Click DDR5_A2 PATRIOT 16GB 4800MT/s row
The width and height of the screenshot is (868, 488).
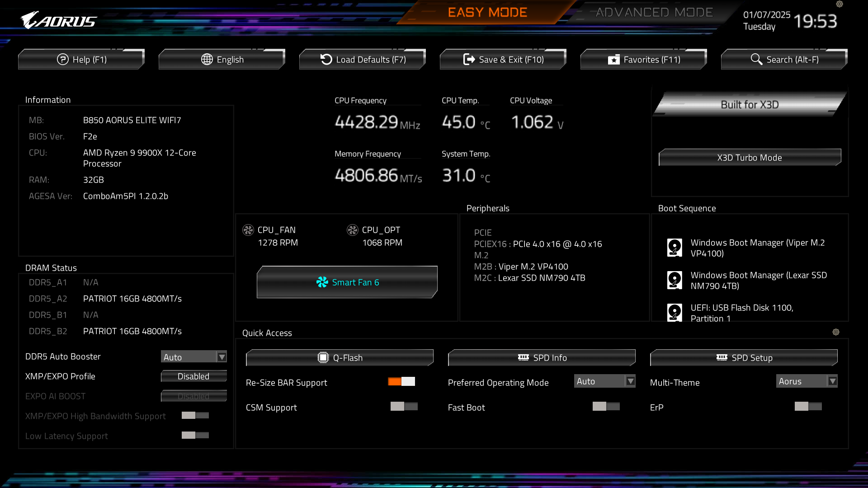[105, 299]
